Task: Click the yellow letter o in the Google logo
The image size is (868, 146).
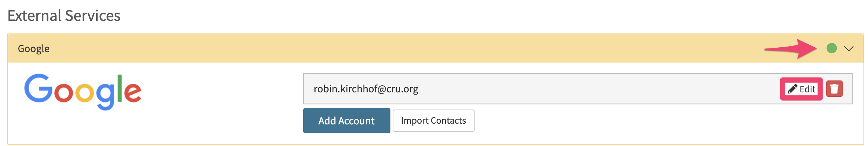Action: 84,92
